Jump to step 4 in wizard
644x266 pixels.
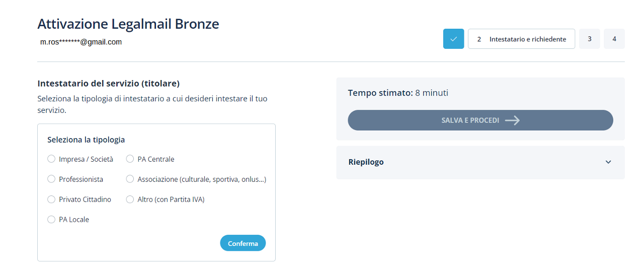point(614,39)
